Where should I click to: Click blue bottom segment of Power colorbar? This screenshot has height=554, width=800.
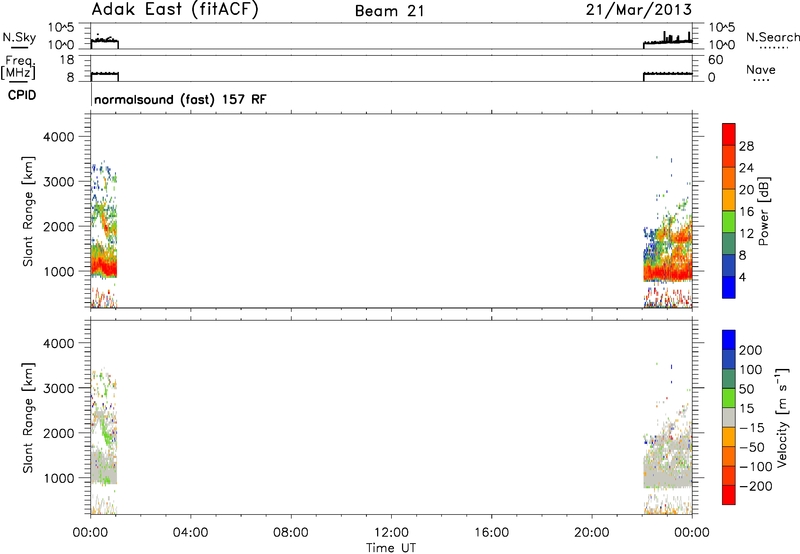tap(729, 287)
